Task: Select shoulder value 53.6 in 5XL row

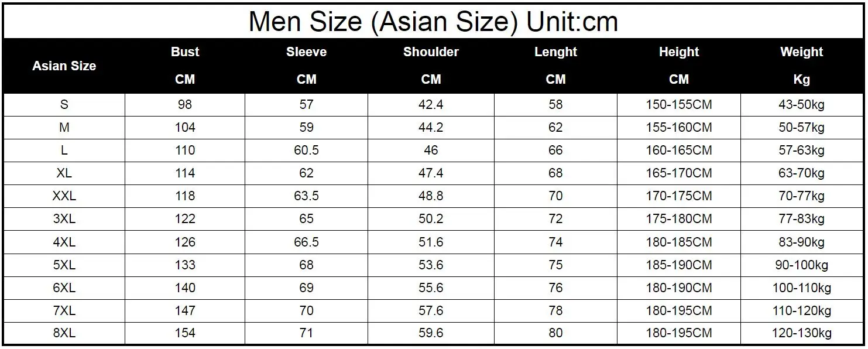Action: pyautogui.click(x=431, y=265)
